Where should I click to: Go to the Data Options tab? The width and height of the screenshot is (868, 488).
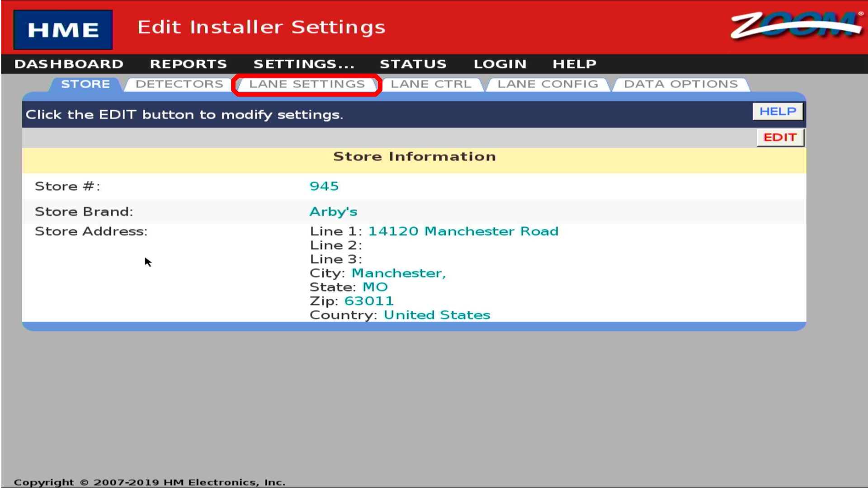(680, 84)
